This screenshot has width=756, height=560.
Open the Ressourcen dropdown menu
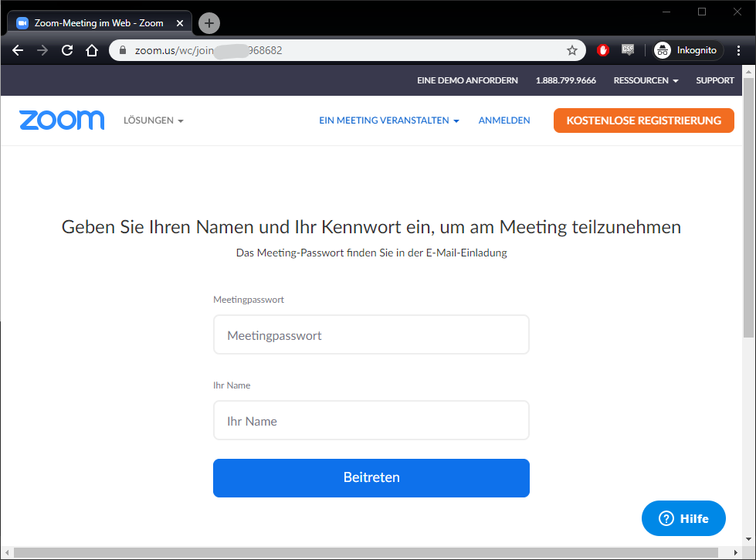(646, 80)
